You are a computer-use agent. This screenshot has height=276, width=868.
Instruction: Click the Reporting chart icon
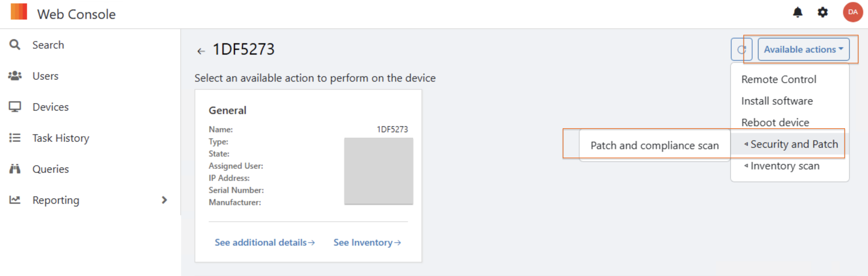click(x=15, y=200)
